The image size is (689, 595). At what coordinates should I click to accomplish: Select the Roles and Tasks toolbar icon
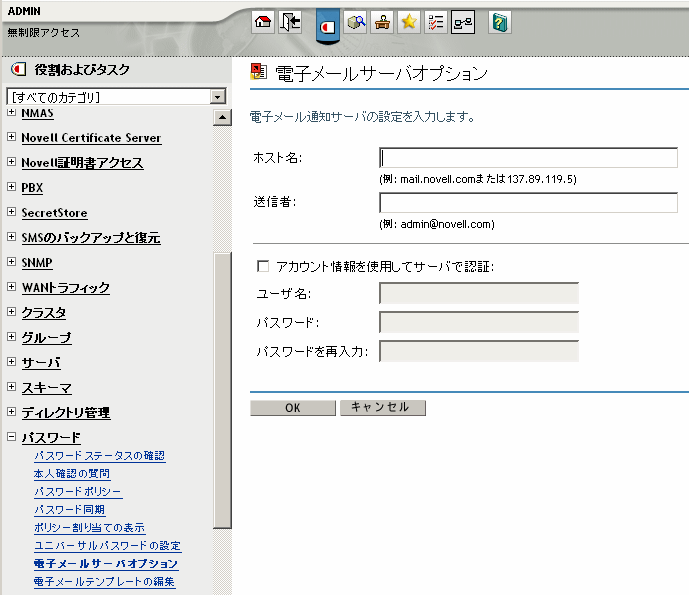coord(328,26)
